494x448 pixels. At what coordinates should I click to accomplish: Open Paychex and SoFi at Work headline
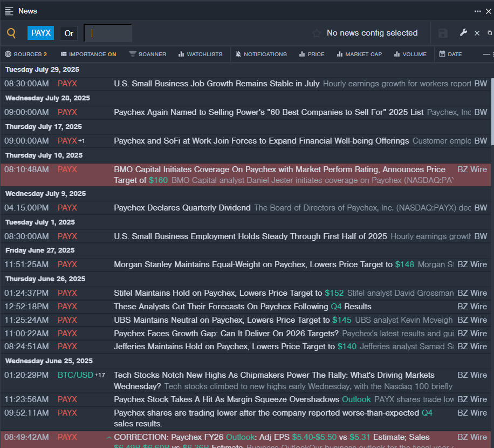pos(262,141)
